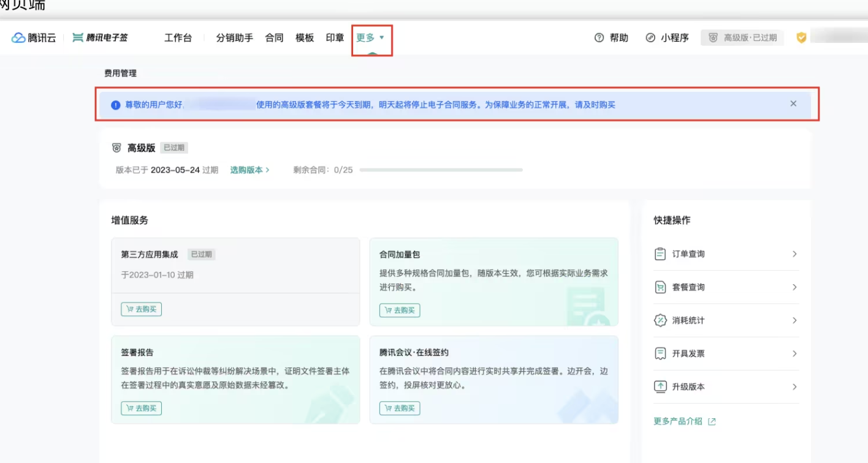Click the gold shield account icon
Image resolution: width=868 pixels, height=463 pixels.
coord(801,37)
